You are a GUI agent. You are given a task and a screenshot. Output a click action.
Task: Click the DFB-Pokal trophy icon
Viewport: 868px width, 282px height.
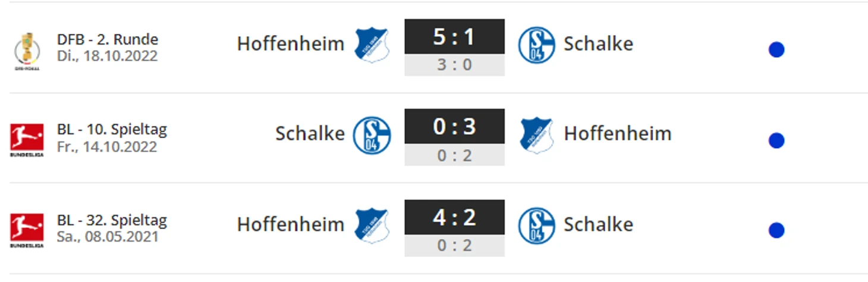[x=27, y=51]
